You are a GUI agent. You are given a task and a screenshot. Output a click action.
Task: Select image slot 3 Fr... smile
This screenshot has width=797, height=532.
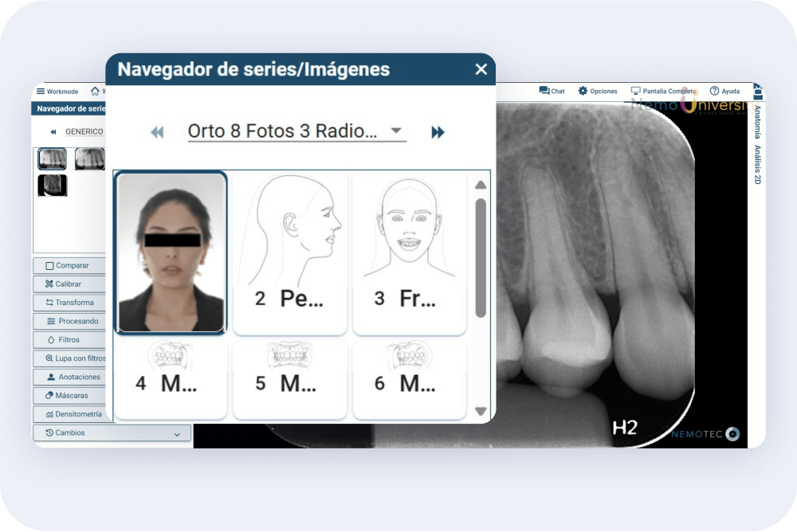coord(410,252)
